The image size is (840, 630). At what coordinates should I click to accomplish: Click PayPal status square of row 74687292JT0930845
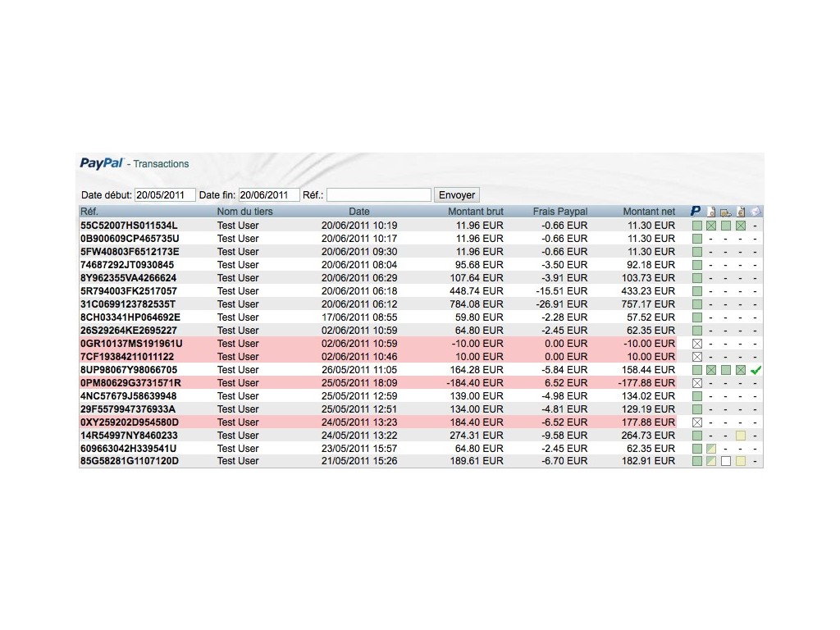click(x=697, y=265)
